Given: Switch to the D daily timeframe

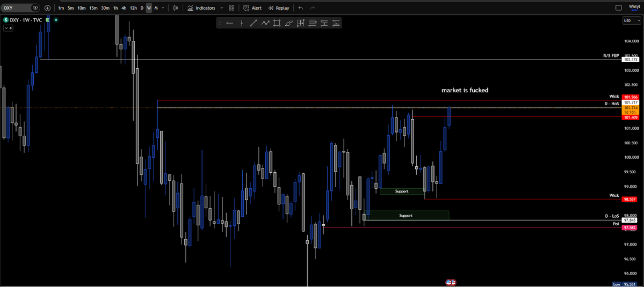Looking at the screenshot, I should coord(142,8).
